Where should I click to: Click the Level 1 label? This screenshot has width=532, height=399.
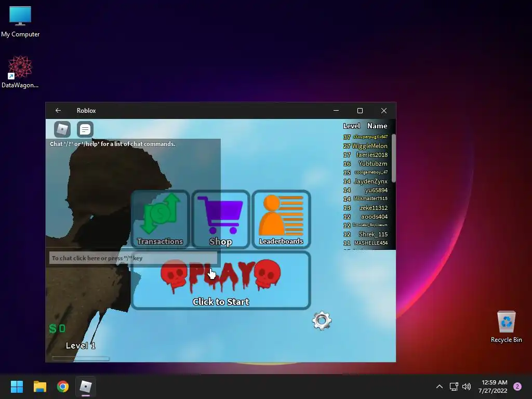81,345
